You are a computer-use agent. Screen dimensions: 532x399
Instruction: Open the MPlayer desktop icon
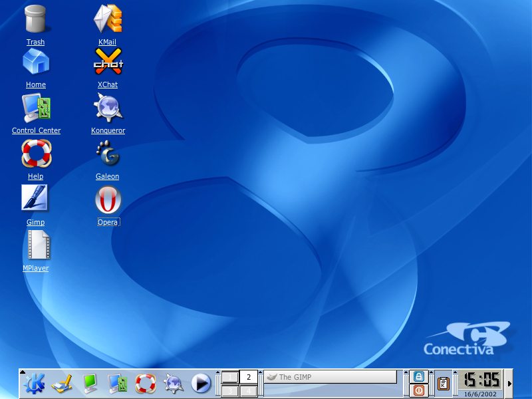[39, 245]
